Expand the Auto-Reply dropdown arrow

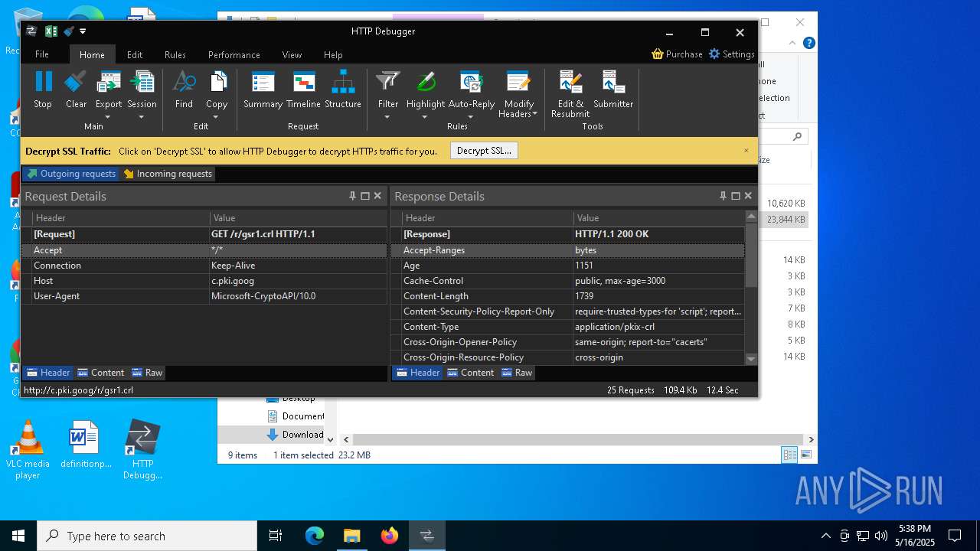click(x=471, y=116)
